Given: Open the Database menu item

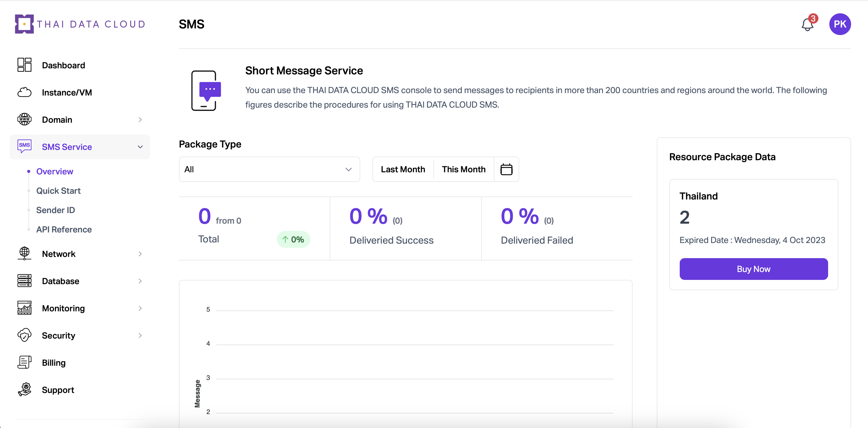Looking at the screenshot, I should (x=79, y=281).
